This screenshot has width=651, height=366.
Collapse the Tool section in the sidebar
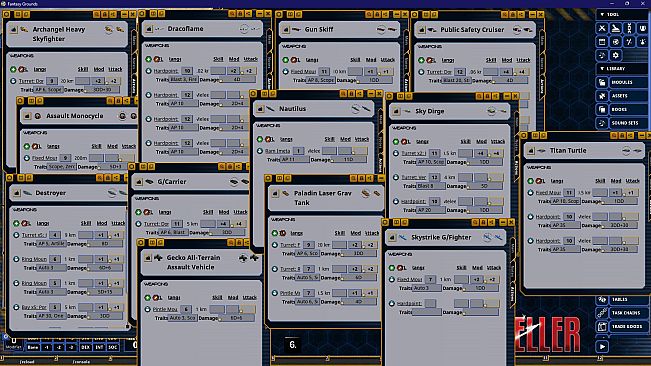[x=602, y=15]
